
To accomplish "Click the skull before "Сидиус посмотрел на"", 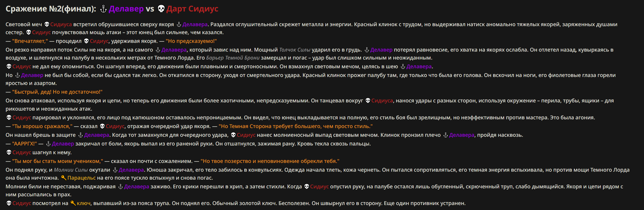I will pos(9,203).
